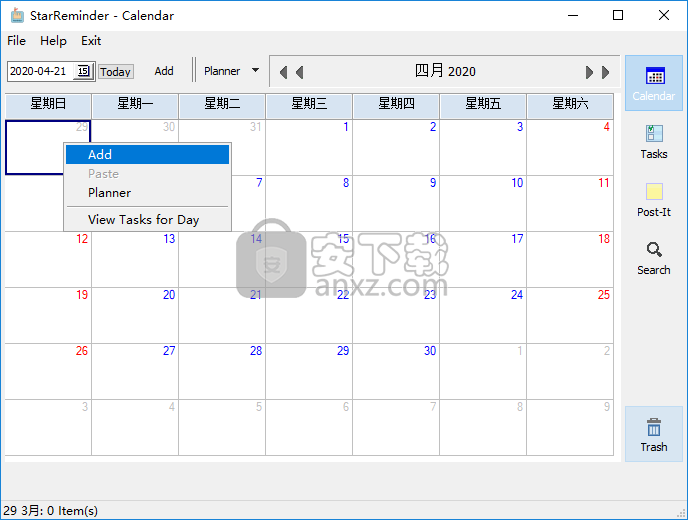688x520 pixels.
Task: Choose Add in the context menu
Action: tap(147, 154)
